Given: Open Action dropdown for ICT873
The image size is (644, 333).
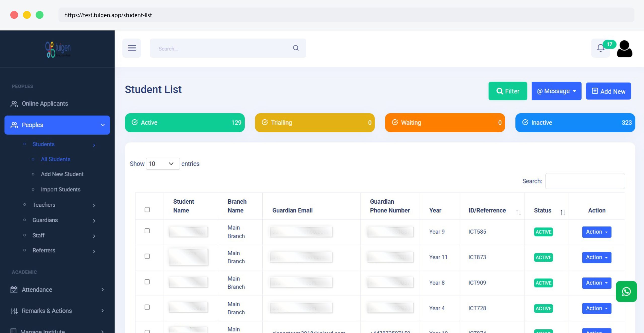Looking at the screenshot, I should (x=596, y=257).
